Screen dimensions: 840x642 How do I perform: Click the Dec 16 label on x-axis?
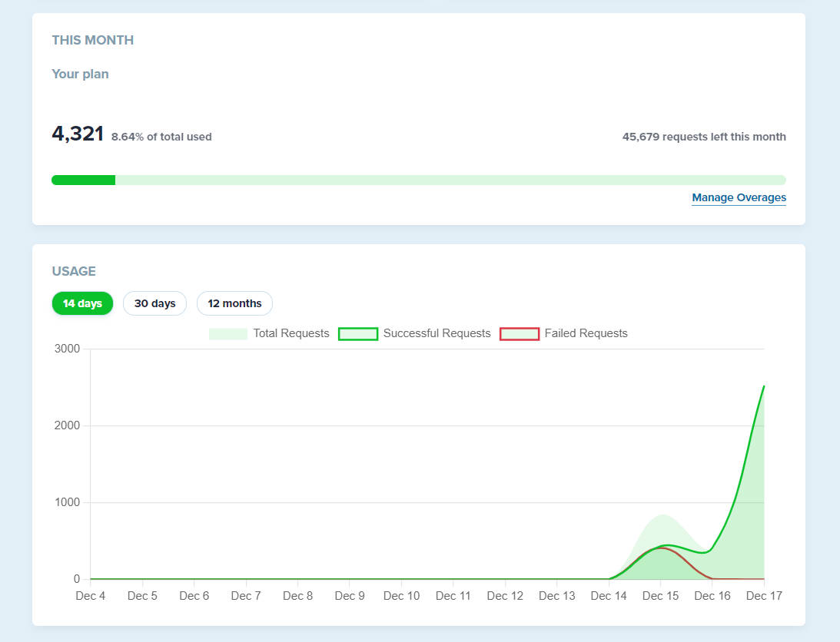(x=712, y=595)
